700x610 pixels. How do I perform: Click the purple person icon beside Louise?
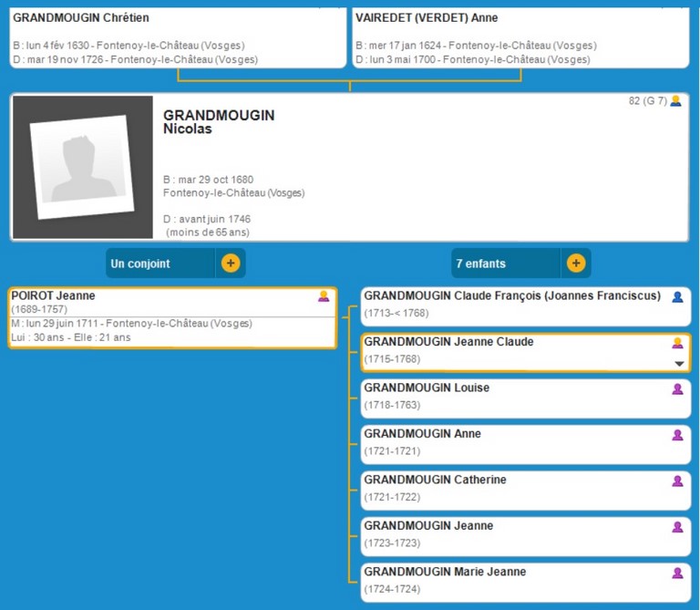tap(677, 389)
